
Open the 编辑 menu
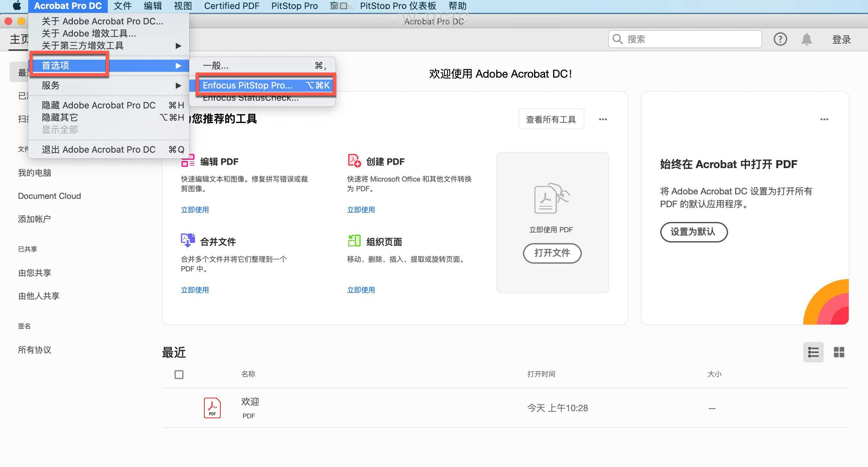153,6
